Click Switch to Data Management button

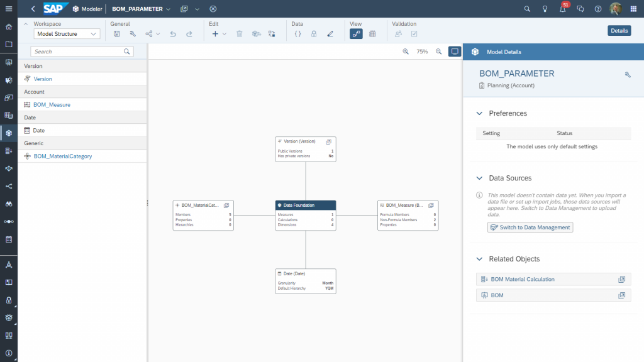tap(530, 228)
